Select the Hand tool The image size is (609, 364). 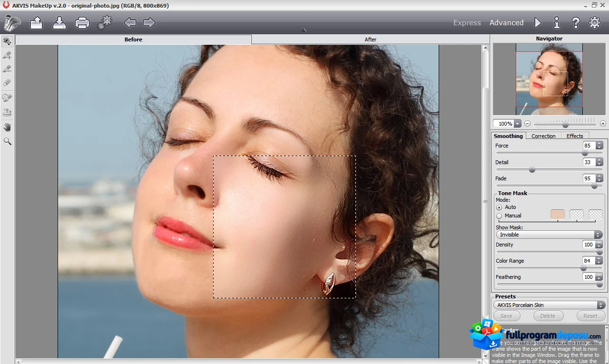point(7,127)
